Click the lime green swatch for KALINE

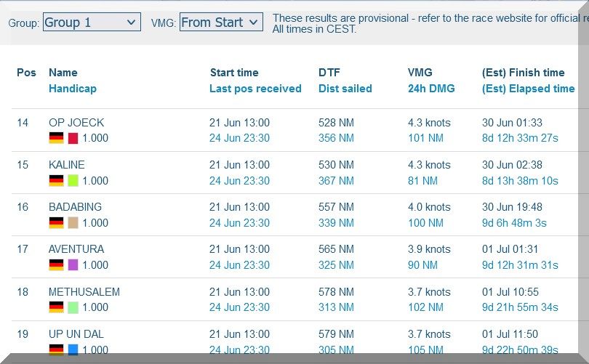[73, 180]
